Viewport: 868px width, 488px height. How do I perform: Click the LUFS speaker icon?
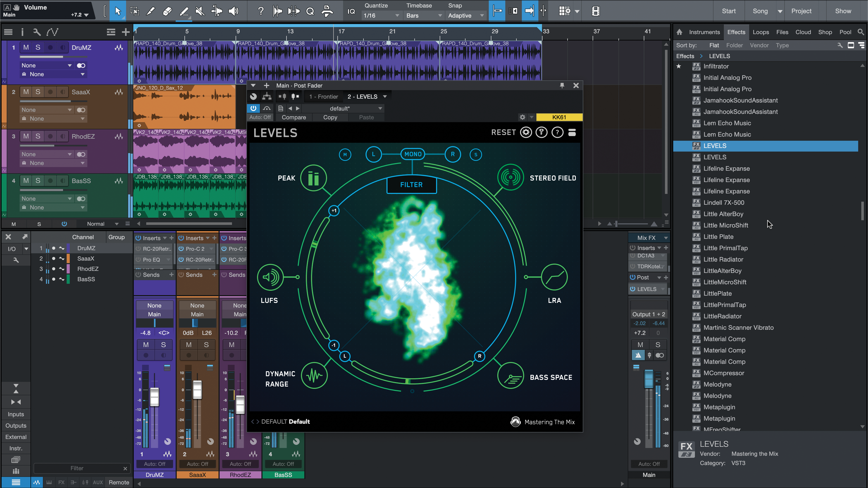point(270,277)
